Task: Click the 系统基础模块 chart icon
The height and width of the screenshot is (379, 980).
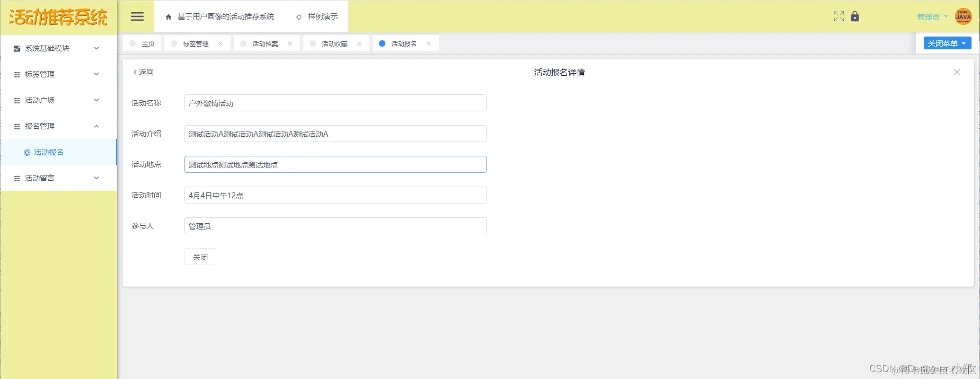Action: 17,48
